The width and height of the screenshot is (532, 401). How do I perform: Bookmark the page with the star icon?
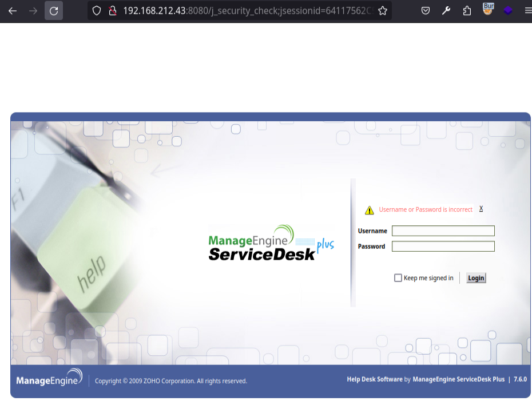[x=382, y=10]
